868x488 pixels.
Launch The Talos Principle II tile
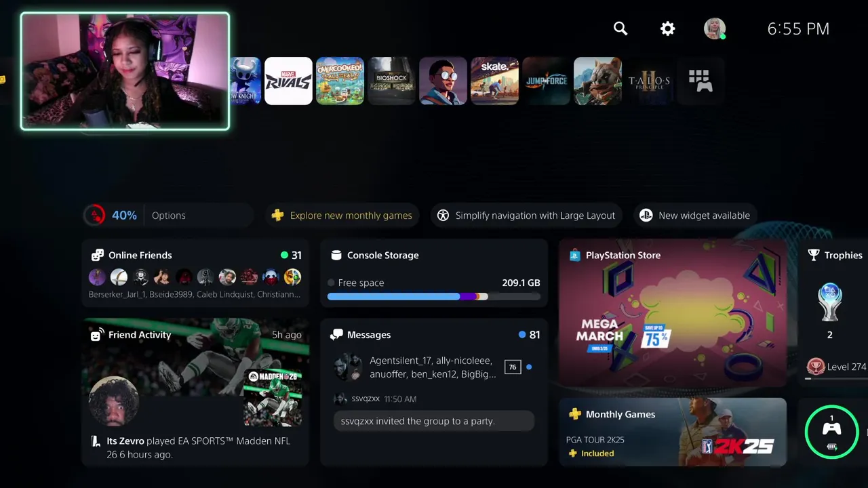[x=649, y=81]
